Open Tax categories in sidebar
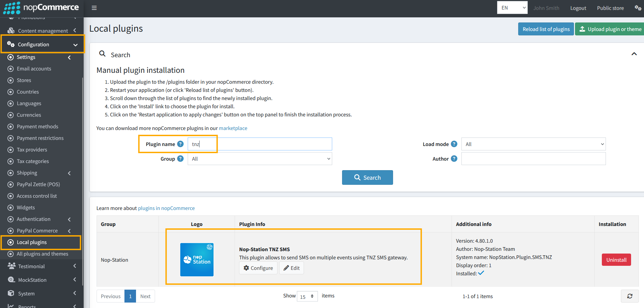This screenshot has height=308, width=644. click(33, 161)
